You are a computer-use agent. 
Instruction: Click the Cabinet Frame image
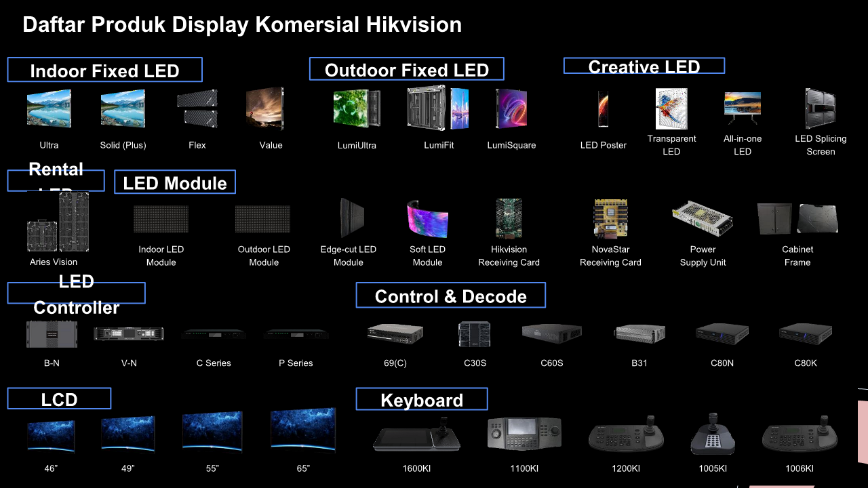797,219
